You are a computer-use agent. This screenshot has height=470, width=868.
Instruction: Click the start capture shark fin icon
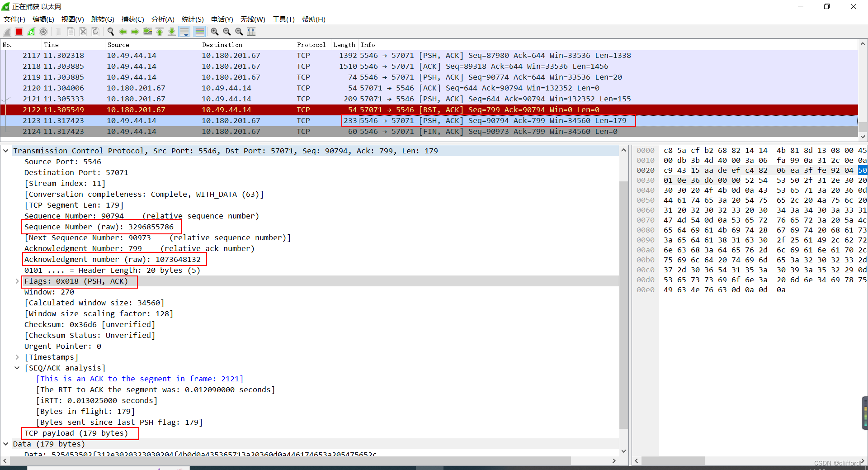(7, 32)
